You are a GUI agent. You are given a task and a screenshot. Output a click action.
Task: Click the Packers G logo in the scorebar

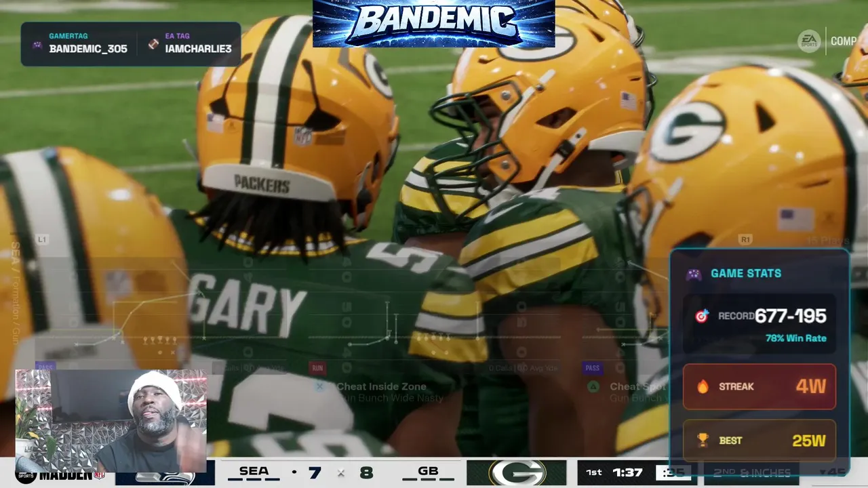tap(517, 472)
